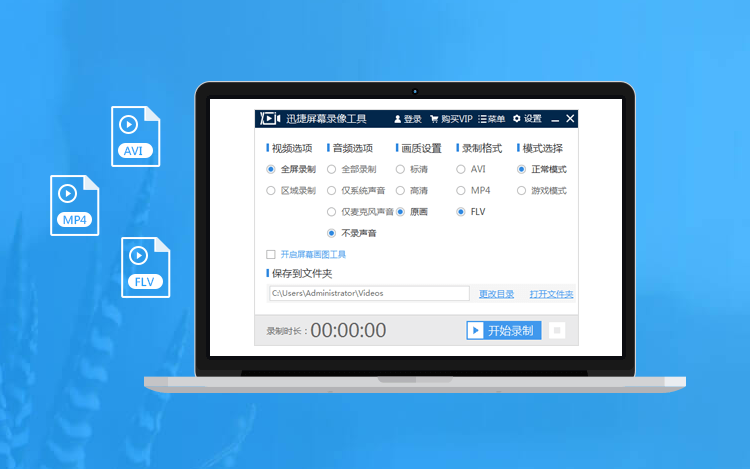Image resolution: width=750 pixels, height=469 pixels.
Task: Click 更改目录 change directory link
Action: (496, 294)
